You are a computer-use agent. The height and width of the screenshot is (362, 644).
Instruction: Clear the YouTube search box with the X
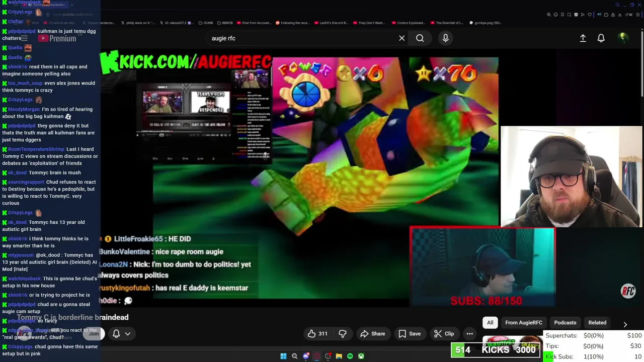(x=401, y=38)
